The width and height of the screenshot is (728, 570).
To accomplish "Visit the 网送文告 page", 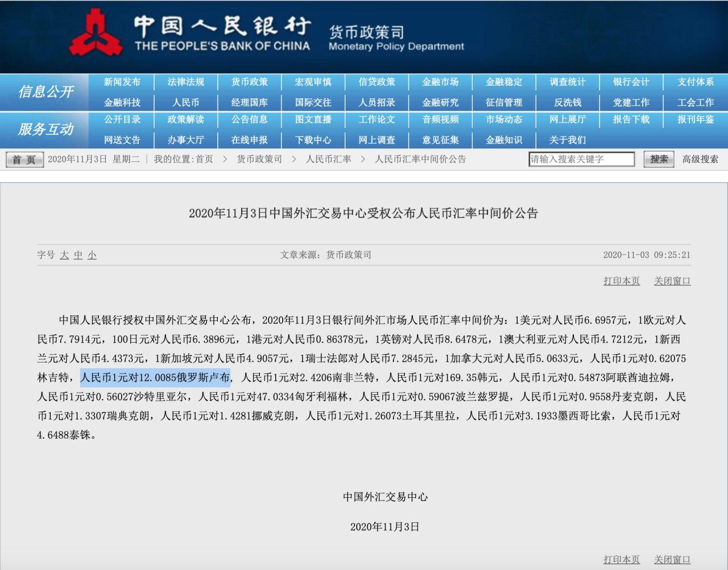I will 122,140.
